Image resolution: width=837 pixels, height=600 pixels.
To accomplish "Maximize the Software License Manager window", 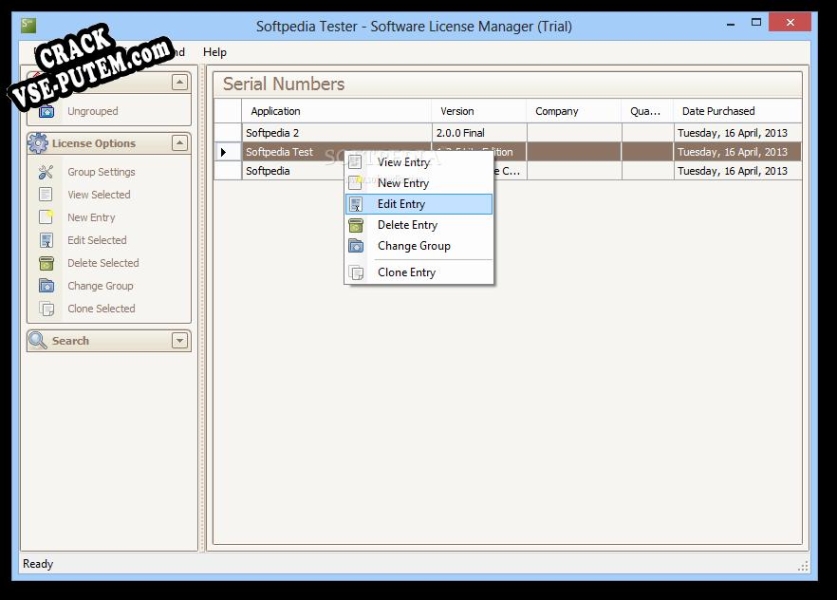I will 756,22.
